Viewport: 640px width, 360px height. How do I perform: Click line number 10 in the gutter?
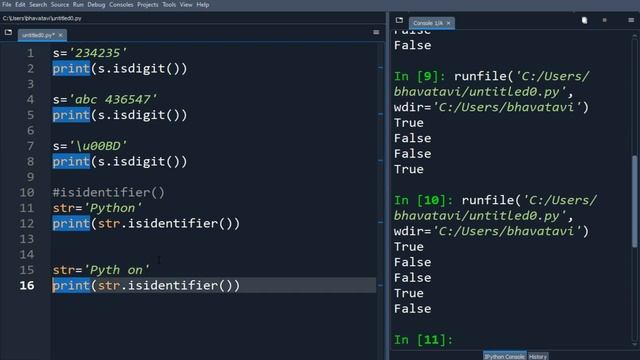click(27, 192)
